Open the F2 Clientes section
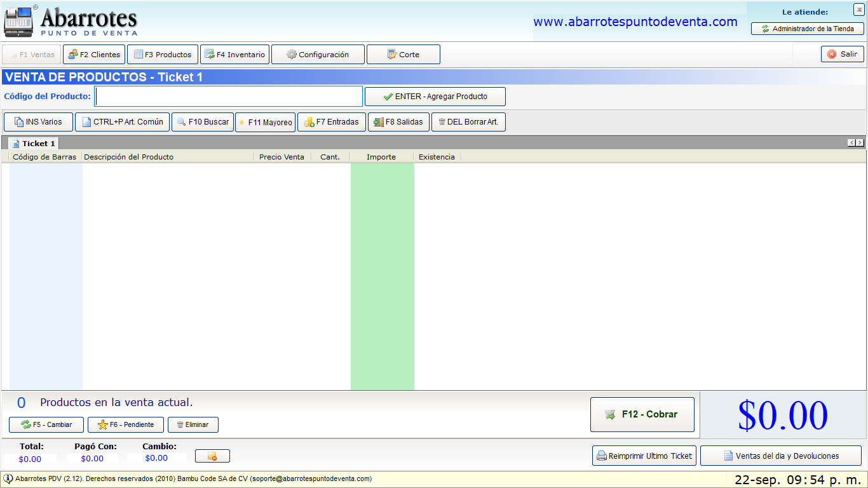The width and height of the screenshot is (868, 488). 94,55
